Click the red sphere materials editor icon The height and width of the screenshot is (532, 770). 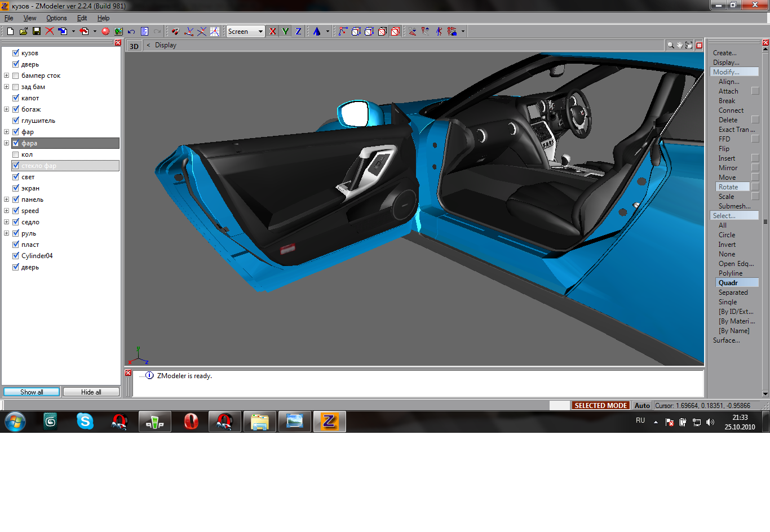tap(105, 32)
